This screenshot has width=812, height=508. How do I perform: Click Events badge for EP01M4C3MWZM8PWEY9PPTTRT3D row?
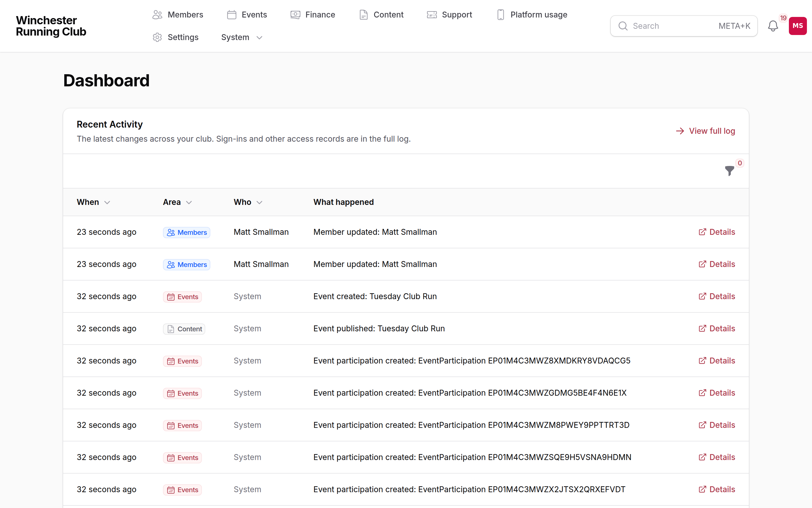[x=182, y=426]
